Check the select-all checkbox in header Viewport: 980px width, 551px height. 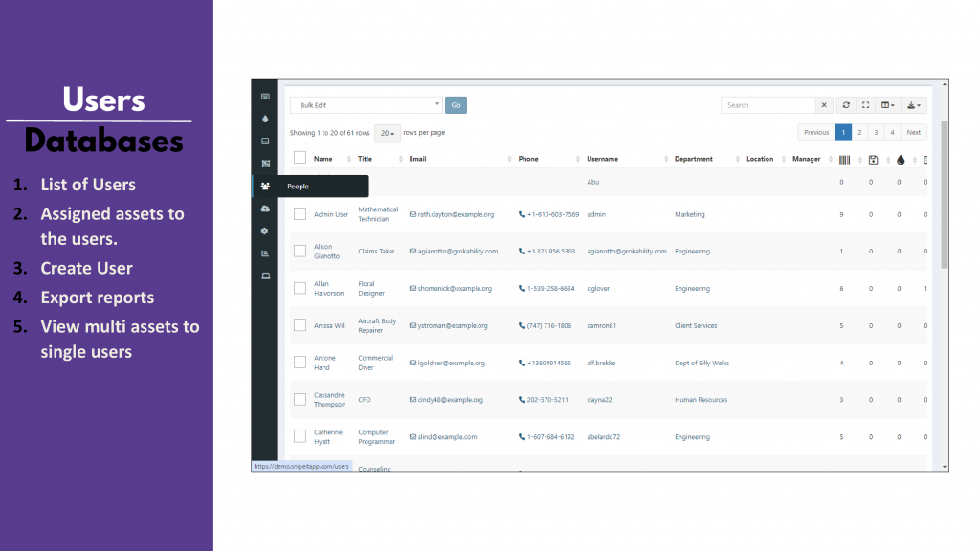pos(300,158)
